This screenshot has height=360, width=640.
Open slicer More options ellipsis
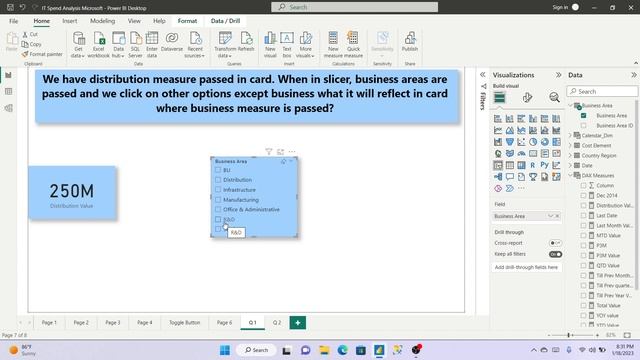(292, 152)
